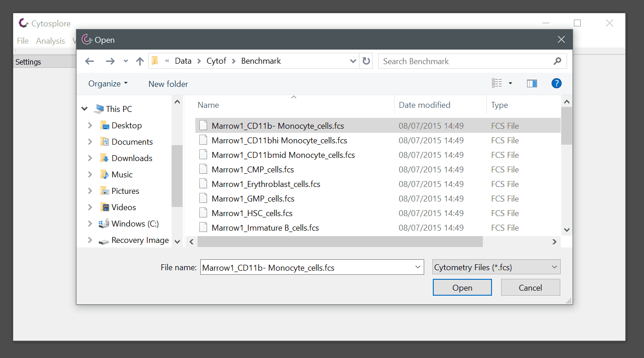Expand the Downloads tree node
The image size is (644, 358).
(x=90, y=158)
